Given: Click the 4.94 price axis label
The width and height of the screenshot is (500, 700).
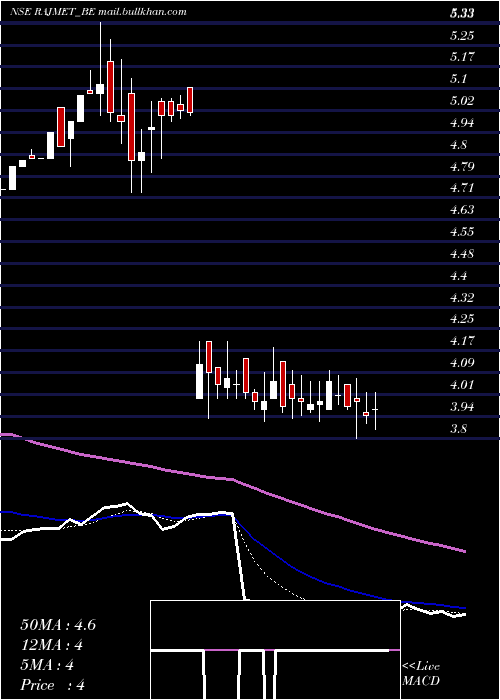Looking at the screenshot, I should tap(462, 123).
